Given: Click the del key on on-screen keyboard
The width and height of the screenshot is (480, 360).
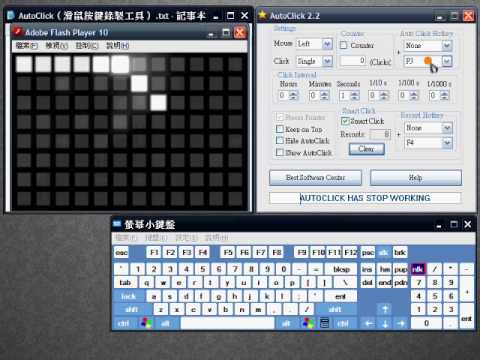Looking at the screenshot, I should [367, 283].
